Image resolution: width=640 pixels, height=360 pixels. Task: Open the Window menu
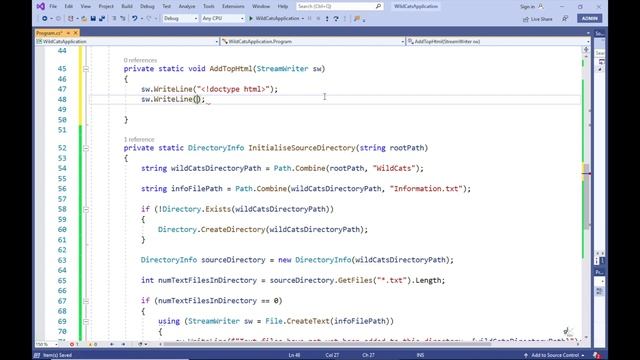(261, 7)
